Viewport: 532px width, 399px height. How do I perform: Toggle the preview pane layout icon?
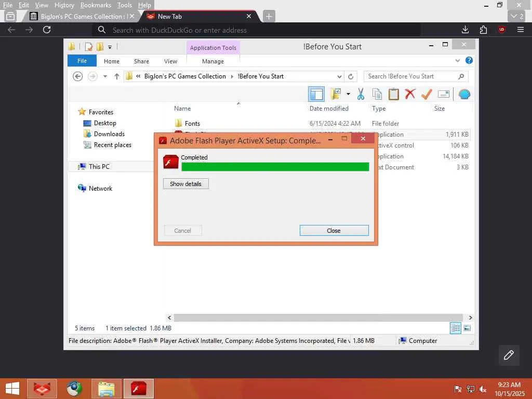(316, 94)
